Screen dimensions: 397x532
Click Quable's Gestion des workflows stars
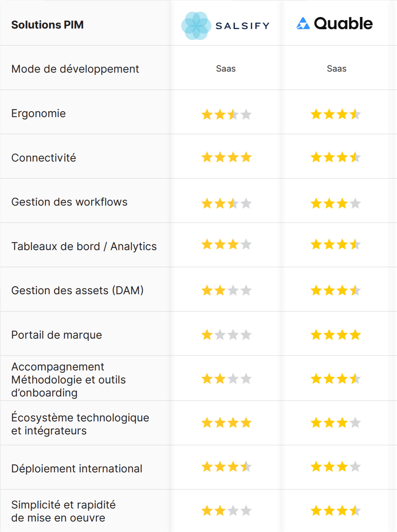pyautogui.click(x=336, y=203)
